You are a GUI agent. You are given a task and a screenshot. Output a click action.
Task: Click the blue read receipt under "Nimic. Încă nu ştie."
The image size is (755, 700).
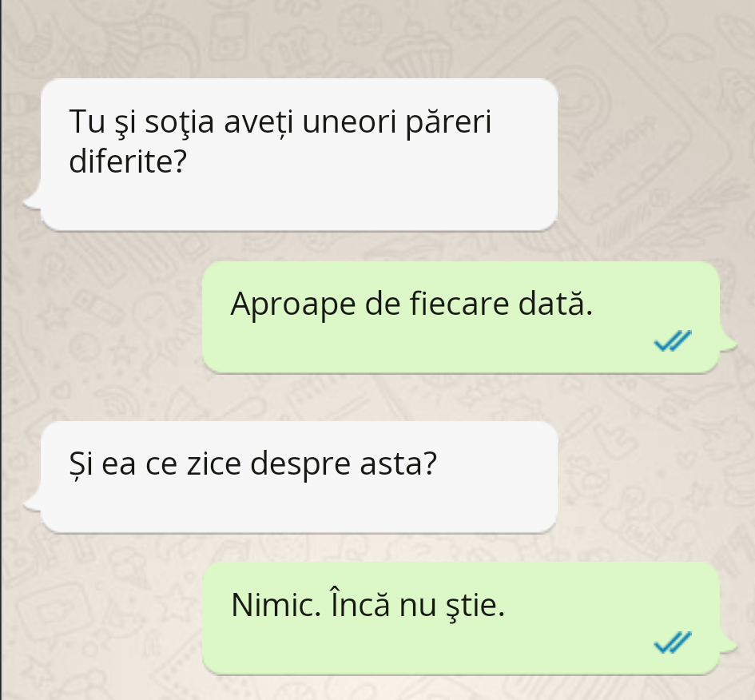[x=673, y=642]
